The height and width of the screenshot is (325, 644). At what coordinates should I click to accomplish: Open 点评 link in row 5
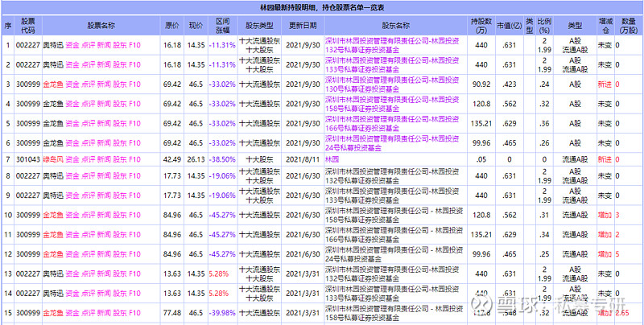coord(88,124)
